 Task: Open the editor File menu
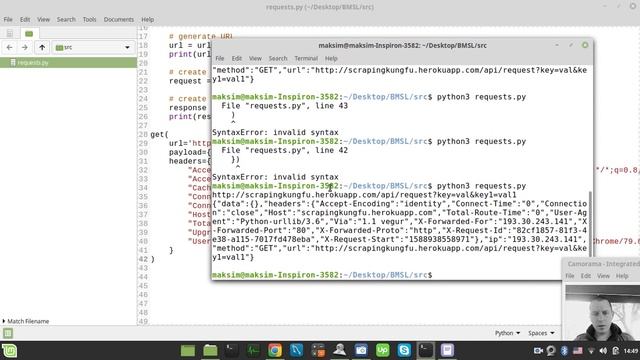coord(8,19)
